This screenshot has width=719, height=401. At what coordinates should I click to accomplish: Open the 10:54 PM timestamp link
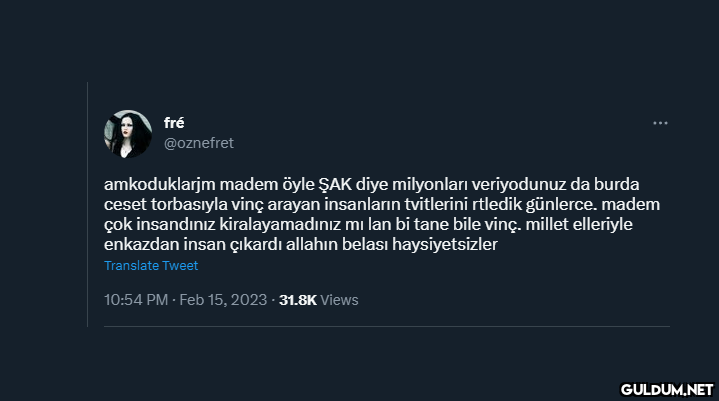(135, 299)
